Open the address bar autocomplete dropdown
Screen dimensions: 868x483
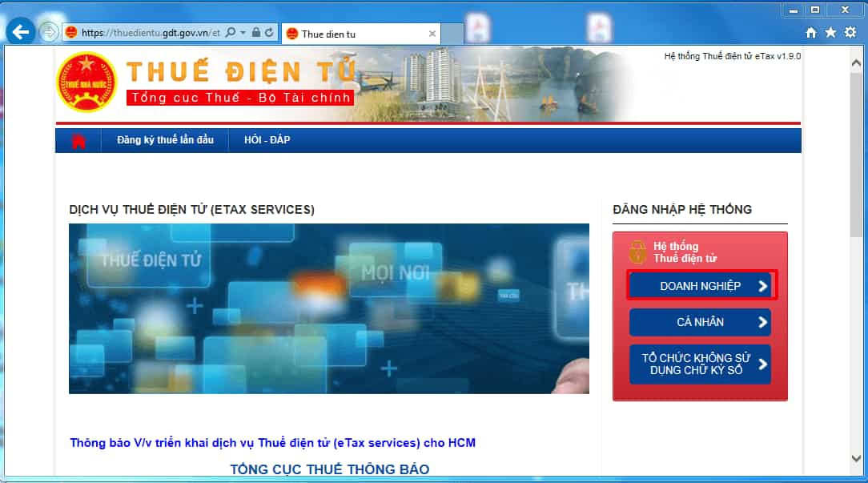[241, 30]
